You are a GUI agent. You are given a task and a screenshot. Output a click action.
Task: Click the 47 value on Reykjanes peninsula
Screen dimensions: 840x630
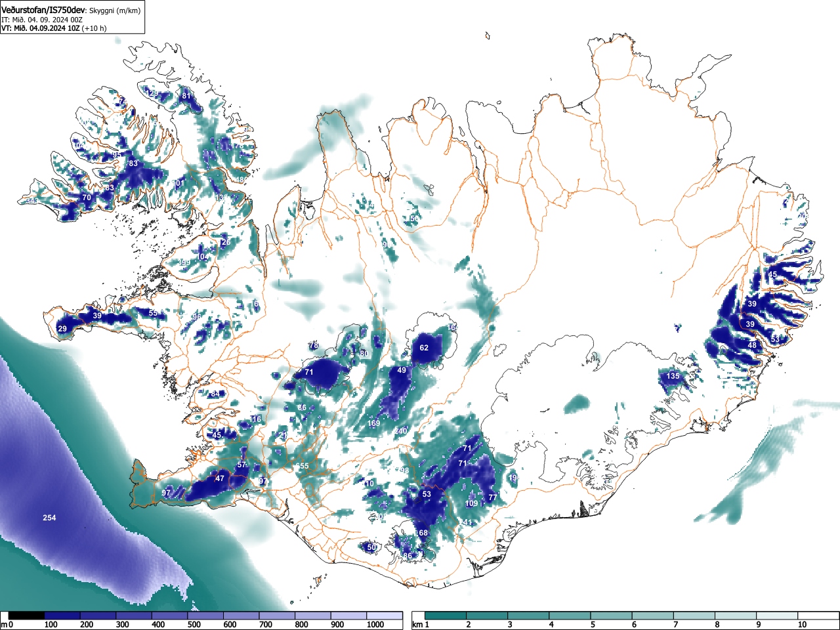(220, 478)
